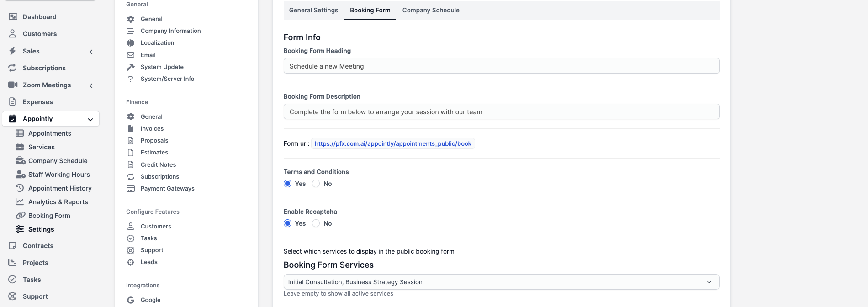Click the Appointment History clock icon
This screenshot has width=868, height=307.
click(20, 188)
